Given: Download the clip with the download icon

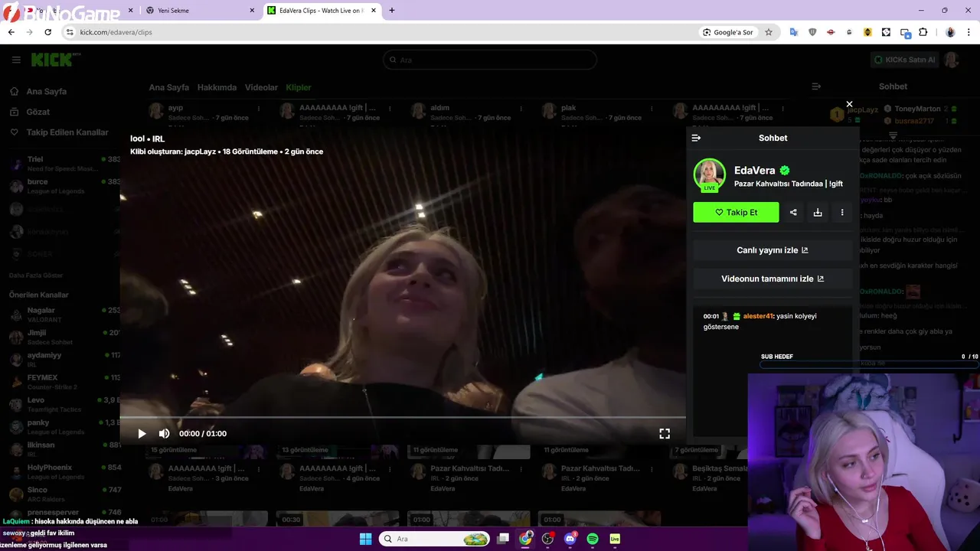Looking at the screenshot, I should [818, 212].
